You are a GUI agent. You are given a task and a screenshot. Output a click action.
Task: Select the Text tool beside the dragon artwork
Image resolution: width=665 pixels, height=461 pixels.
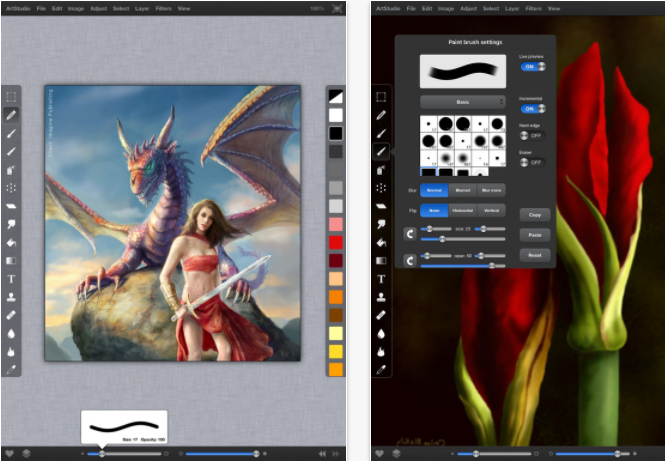click(11, 278)
